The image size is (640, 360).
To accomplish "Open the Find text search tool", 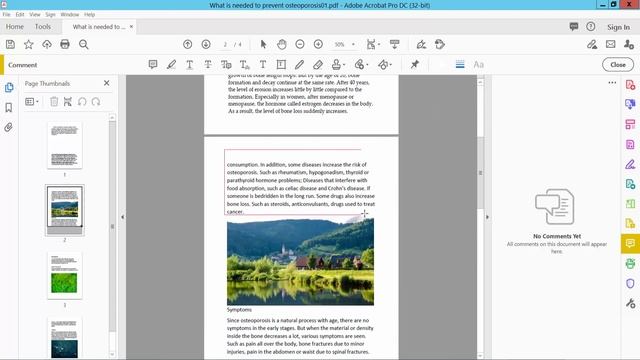I will tap(84, 44).
